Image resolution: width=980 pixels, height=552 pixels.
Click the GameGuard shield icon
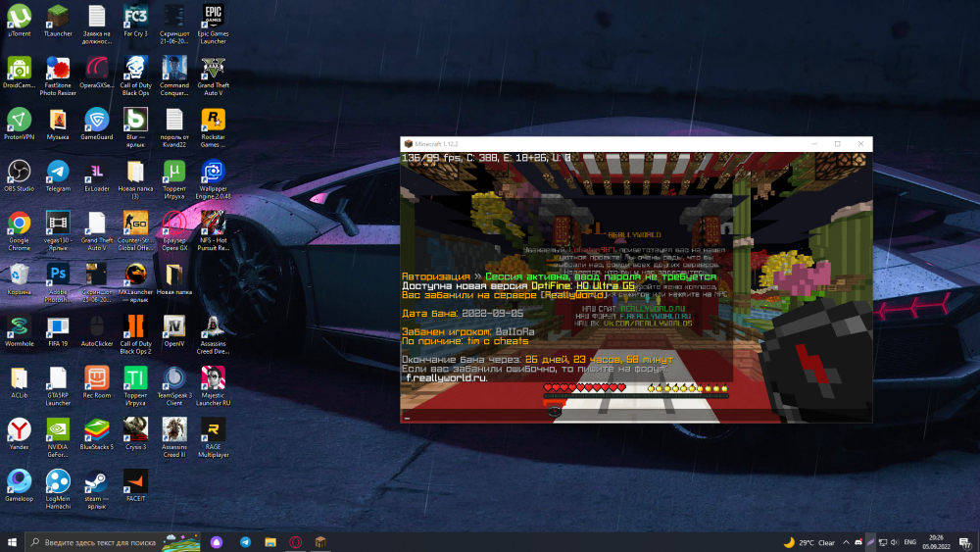point(97,125)
